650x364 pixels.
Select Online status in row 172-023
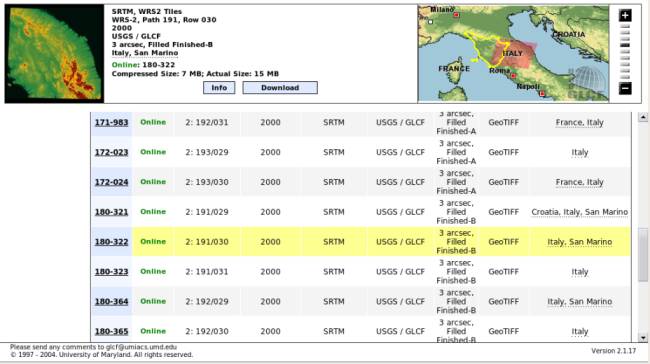[153, 152]
